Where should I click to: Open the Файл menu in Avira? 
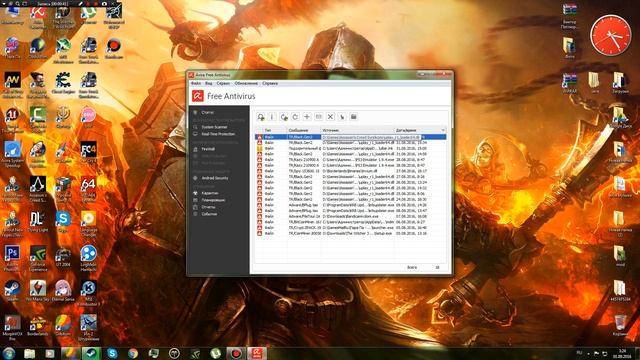click(196, 83)
